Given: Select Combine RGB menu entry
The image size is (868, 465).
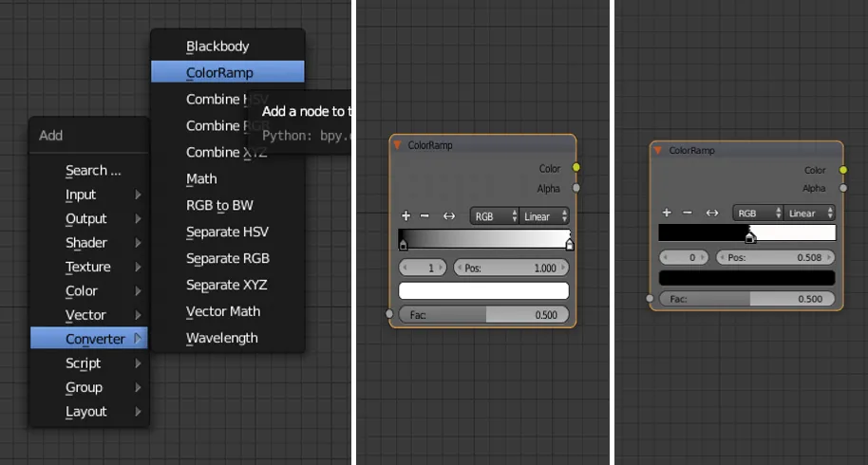Looking at the screenshot, I should [228, 125].
